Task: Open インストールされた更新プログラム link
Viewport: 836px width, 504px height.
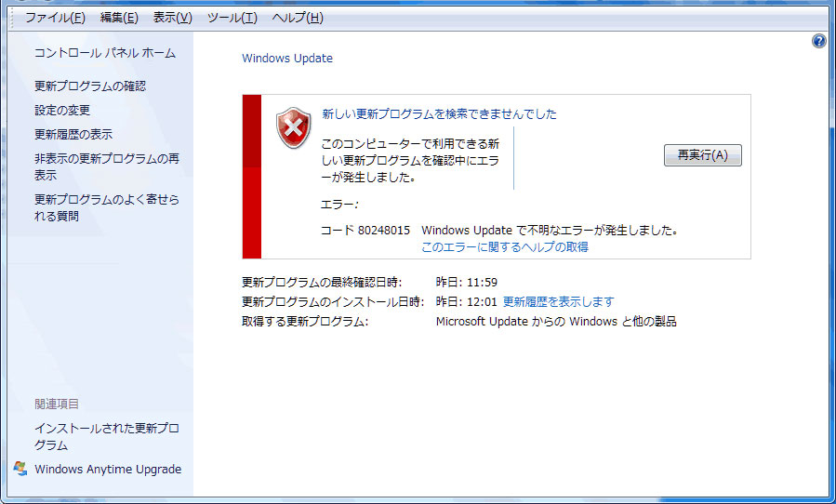Action: tap(107, 436)
